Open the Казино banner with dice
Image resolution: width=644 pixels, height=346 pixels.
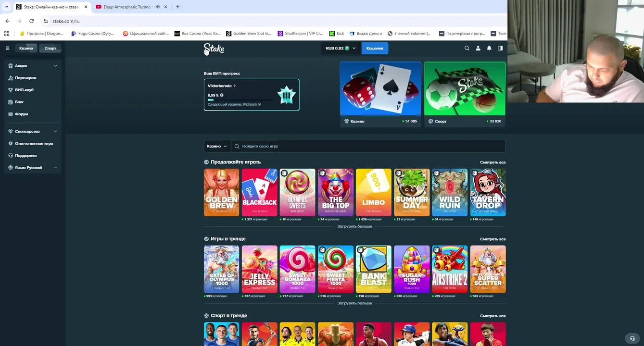380,94
